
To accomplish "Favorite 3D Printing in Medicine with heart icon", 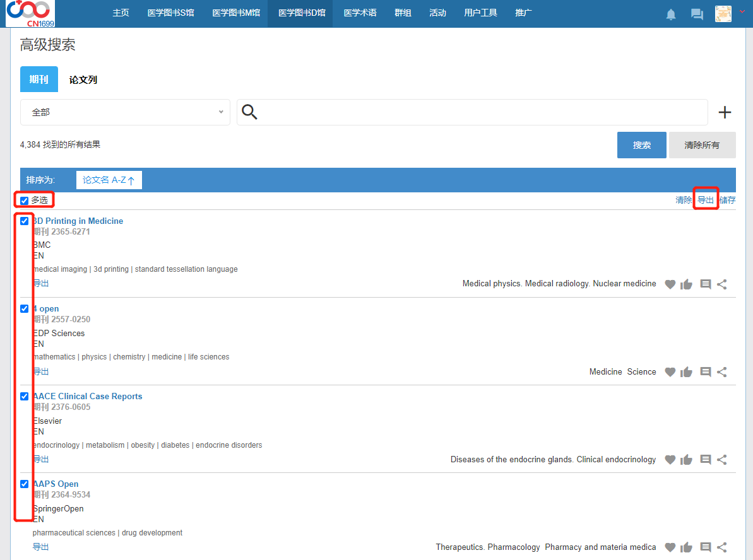I will point(670,284).
